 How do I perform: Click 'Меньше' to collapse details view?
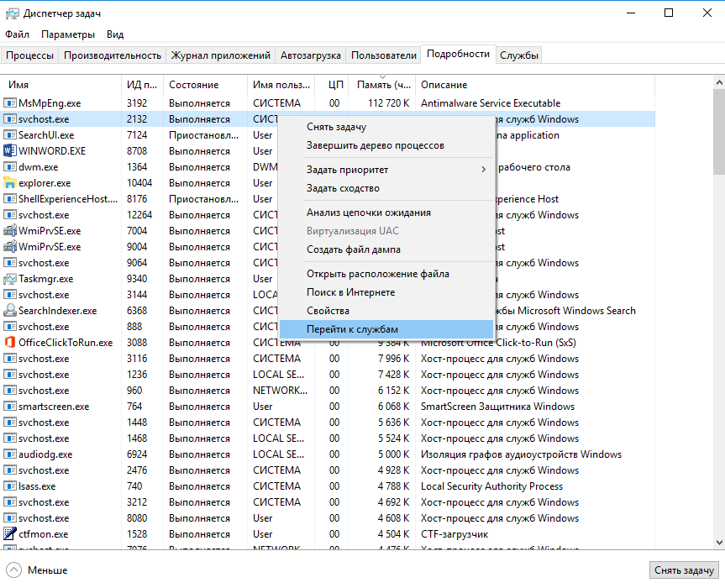click(x=48, y=570)
